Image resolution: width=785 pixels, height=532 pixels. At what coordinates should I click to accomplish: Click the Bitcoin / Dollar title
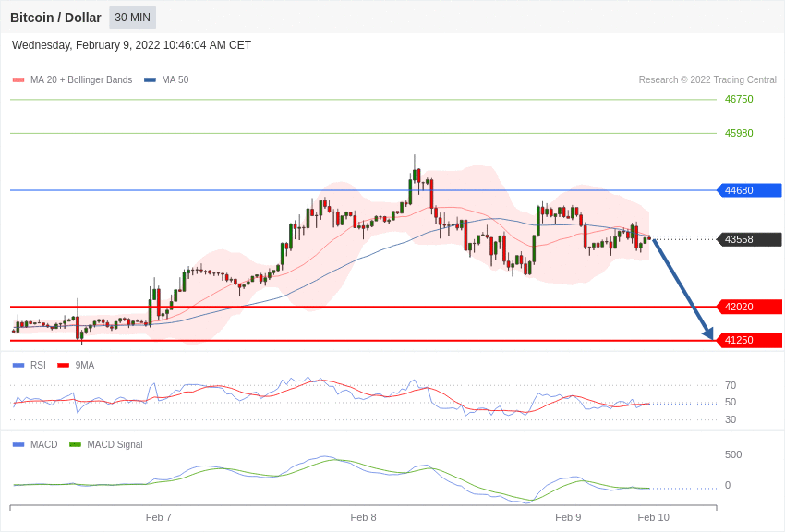[55, 18]
